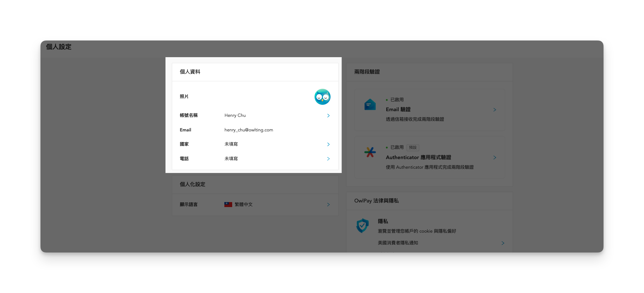Image resolution: width=644 pixels, height=293 pixels.
Task: Click the 個人化設定 section header
Action: (192, 184)
